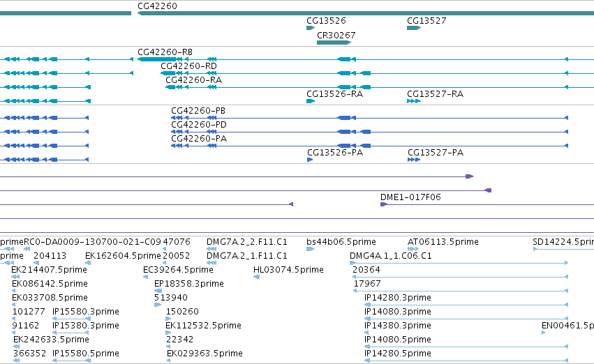
Task: Click the IP14280.5prime EST label
Action: [x=397, y=354]
